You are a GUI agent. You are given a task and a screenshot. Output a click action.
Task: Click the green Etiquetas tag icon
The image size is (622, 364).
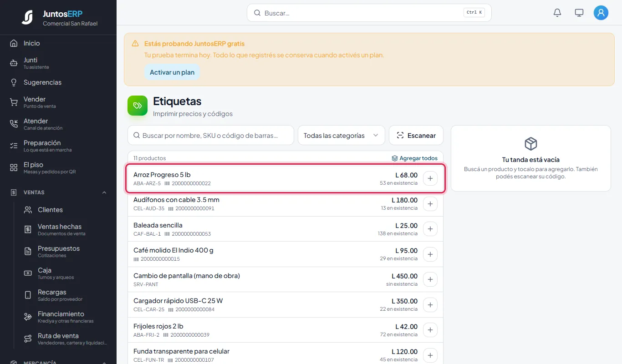click(138, 106)
